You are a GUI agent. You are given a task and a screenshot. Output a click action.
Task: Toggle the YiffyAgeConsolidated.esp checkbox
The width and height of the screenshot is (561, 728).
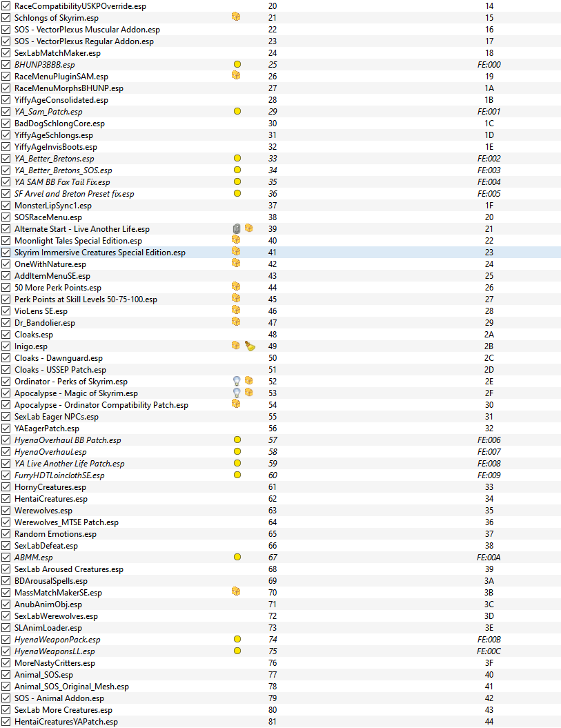point(6,100)
